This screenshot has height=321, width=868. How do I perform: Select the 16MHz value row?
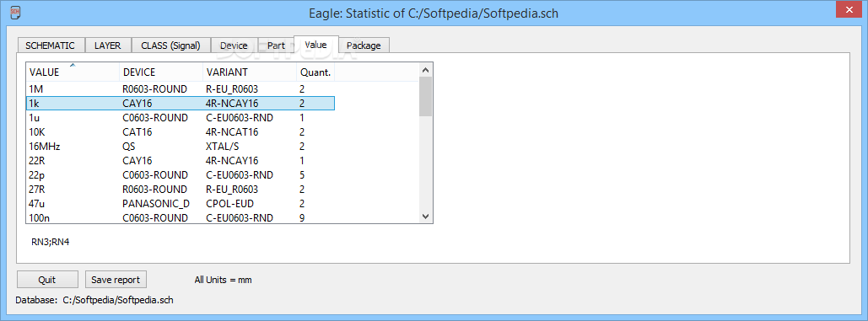(181, 146)
